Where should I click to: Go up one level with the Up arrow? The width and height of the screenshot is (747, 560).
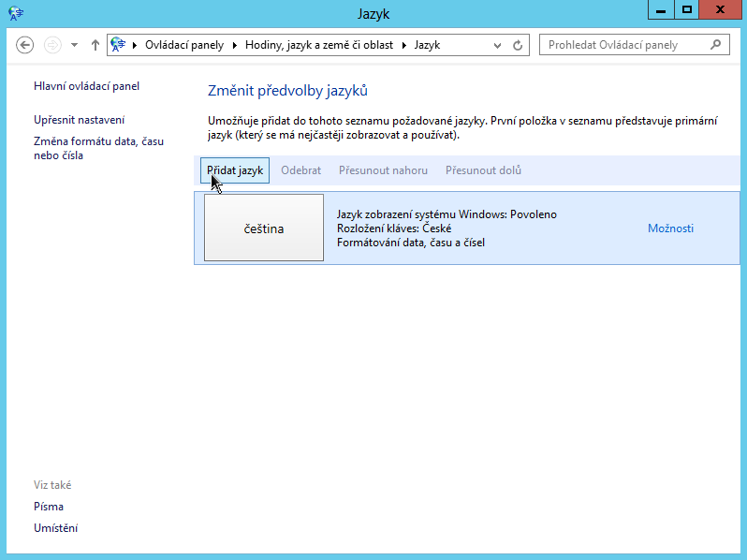pos(95,45)
